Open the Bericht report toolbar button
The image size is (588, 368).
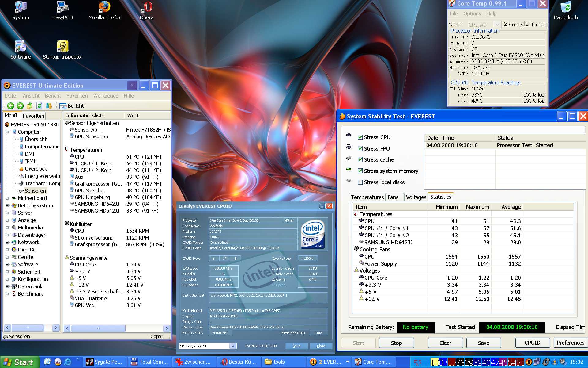72,106
